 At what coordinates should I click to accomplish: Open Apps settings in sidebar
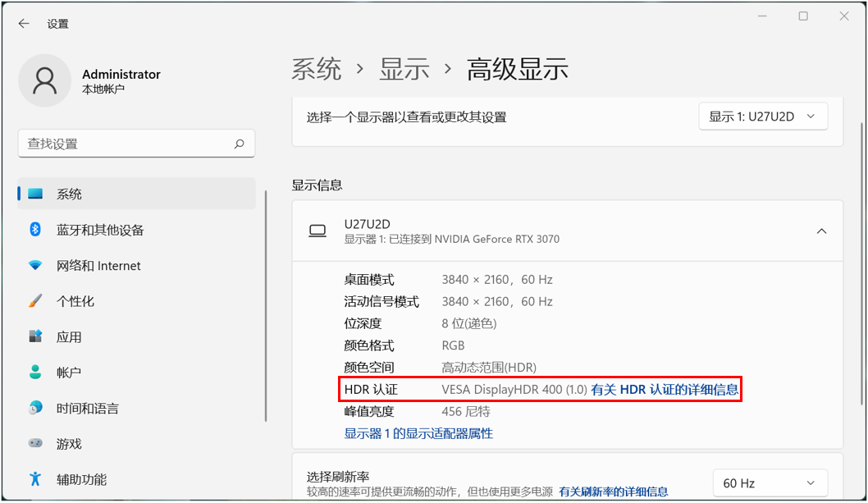[69, 337]
